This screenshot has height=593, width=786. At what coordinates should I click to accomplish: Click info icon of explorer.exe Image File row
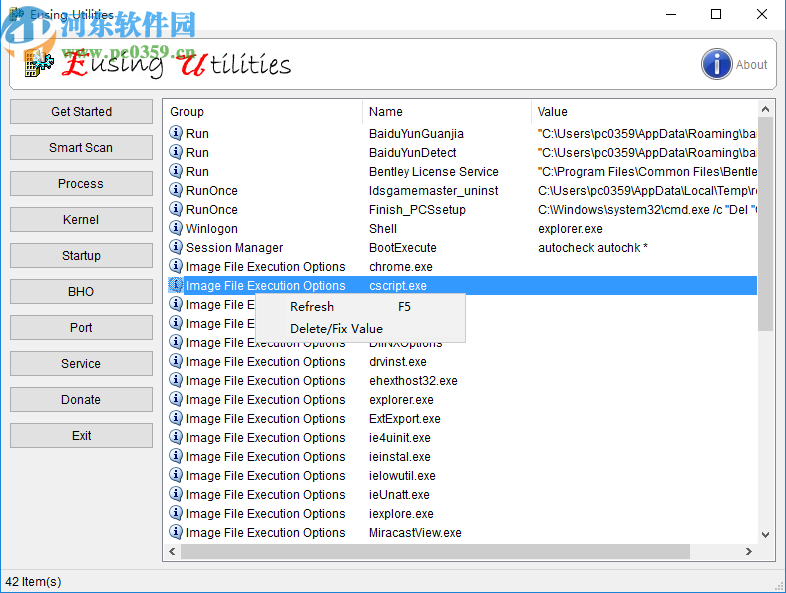175,399
